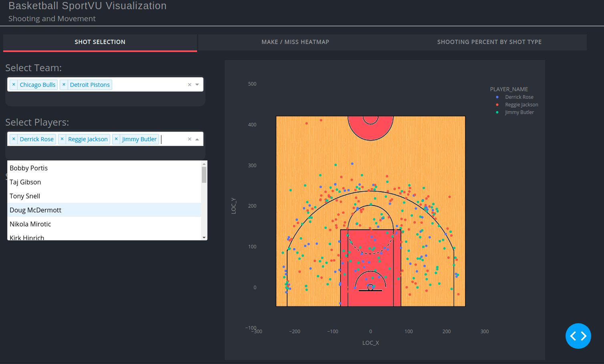Open the Select Team dropdown arrow
This screenshot has height=364, width=604.
pyautogui.click(x=197, y=84)
